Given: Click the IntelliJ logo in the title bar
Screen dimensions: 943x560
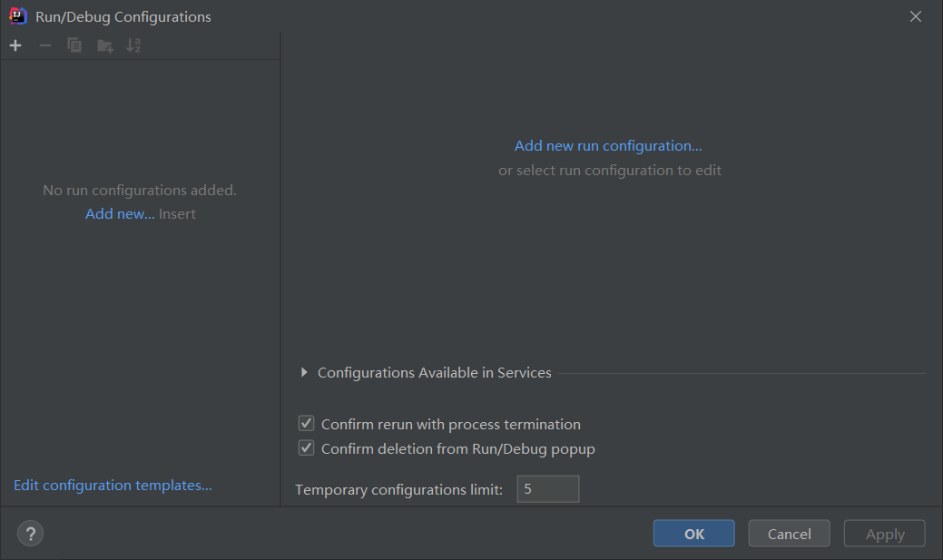Looking at the screenshot, I should pos(18,16).
